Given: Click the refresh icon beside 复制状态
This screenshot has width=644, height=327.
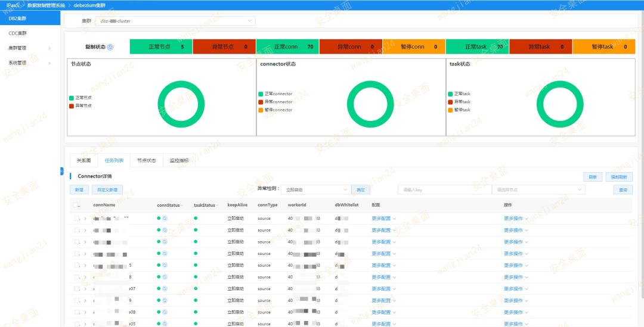Looking at the screenshot, I should click(110, 47).
